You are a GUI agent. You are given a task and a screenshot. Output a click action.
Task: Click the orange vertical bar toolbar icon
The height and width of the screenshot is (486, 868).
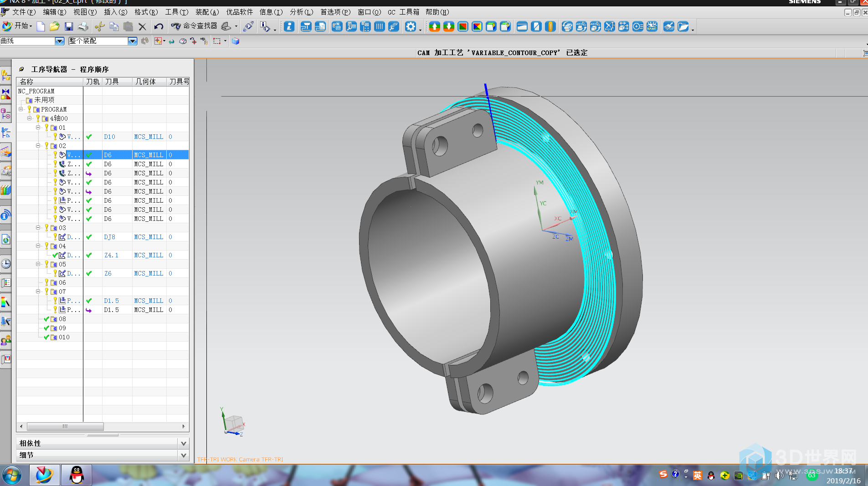coord(550,26)
